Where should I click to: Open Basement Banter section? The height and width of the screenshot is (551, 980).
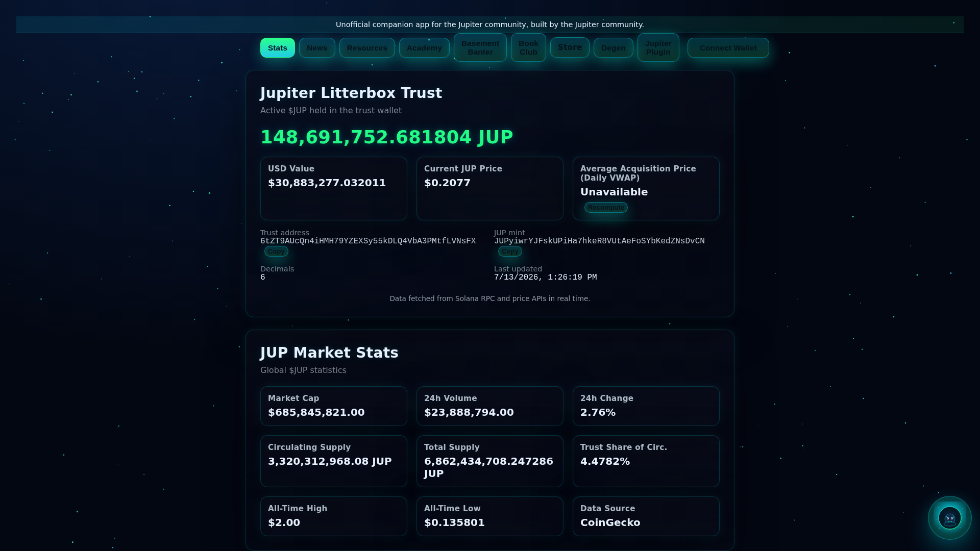coord(480,47)
